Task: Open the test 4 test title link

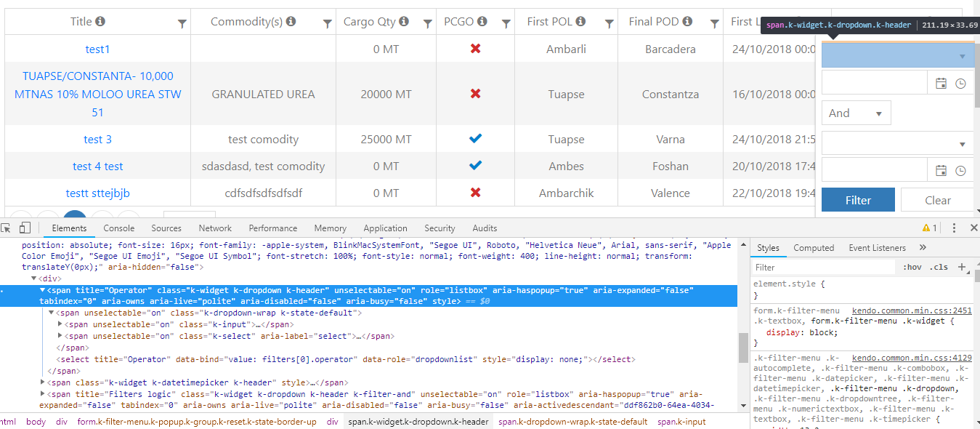Action: pyautogui.click(x=98, y=167)
